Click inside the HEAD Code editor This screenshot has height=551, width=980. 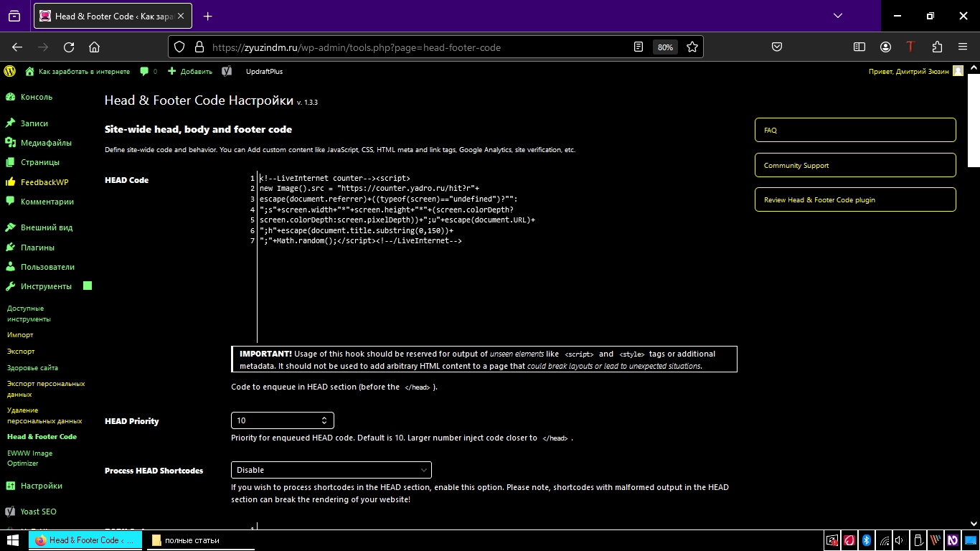pos(496,256)
